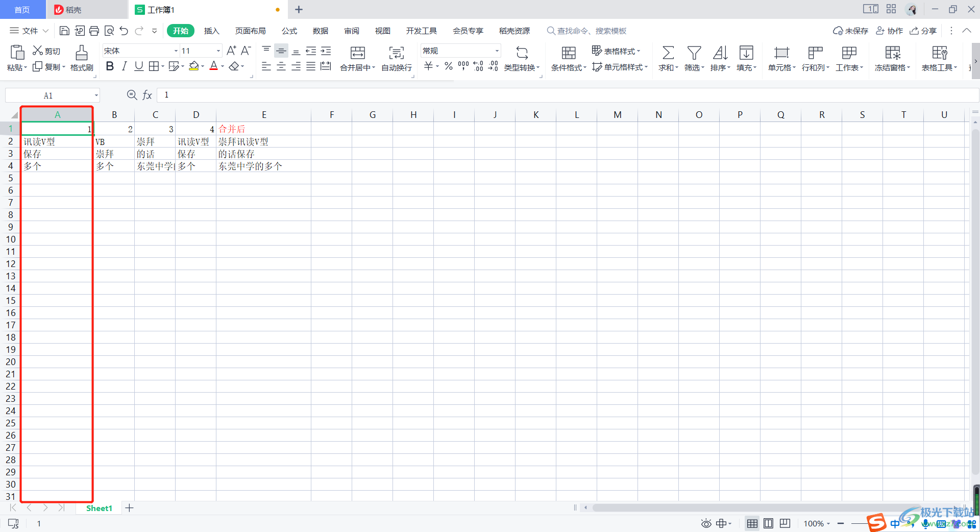Expand the Conditional Formatting 条件格式 dropdown

[585, 67]
